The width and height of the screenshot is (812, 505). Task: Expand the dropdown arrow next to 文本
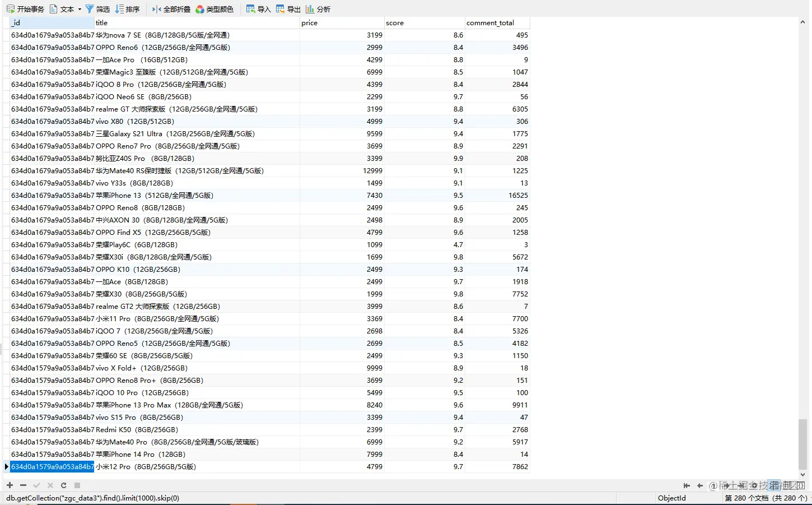tap(80, 9)
